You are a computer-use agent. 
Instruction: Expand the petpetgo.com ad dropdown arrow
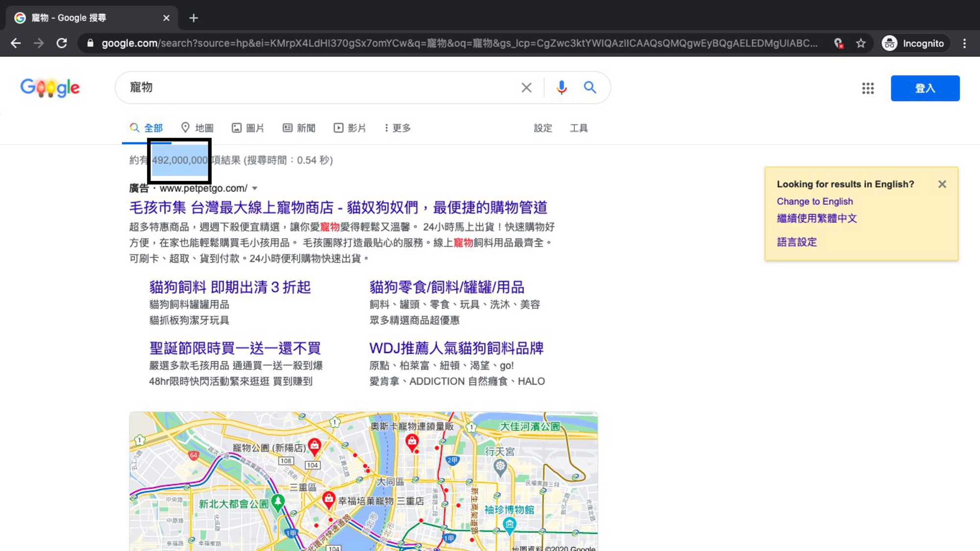(255, 188)
